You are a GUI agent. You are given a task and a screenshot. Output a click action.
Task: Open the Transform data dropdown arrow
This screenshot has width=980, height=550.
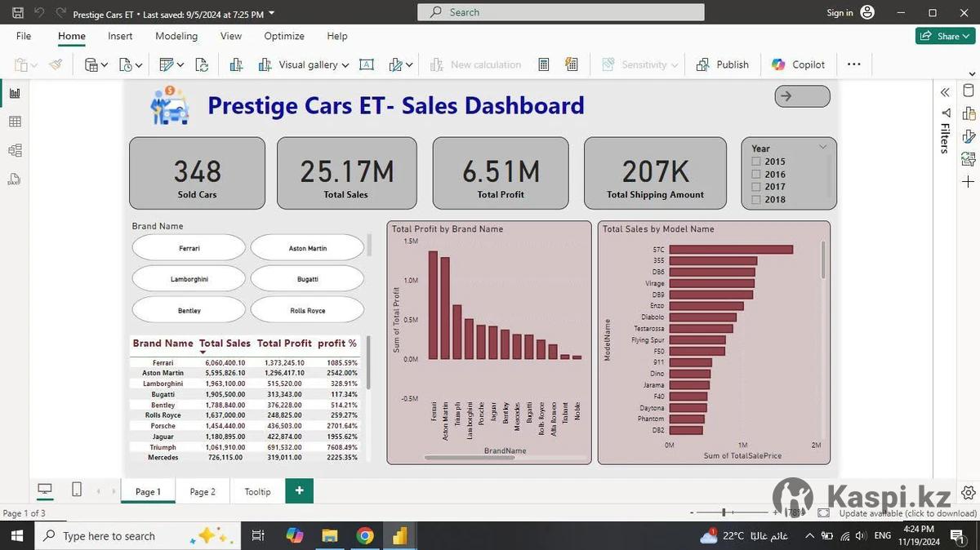tap(180, 65)
